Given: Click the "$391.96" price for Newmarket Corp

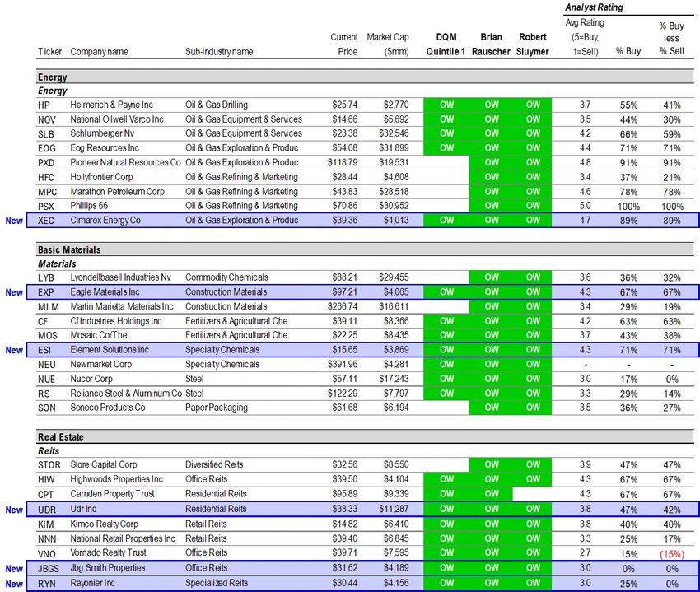Looking at the screenshot, I should 343,364.
